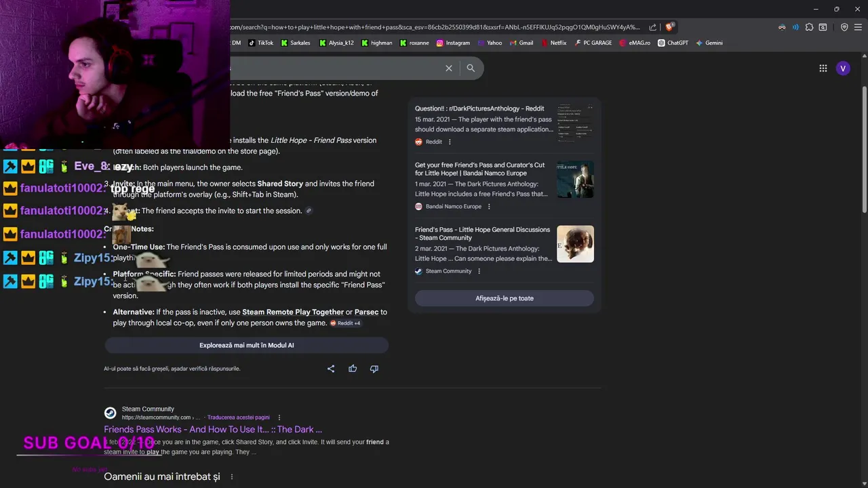Open the Gemini bookmark
This screenshot has width=868, height=488.
(x=709, y=43)
